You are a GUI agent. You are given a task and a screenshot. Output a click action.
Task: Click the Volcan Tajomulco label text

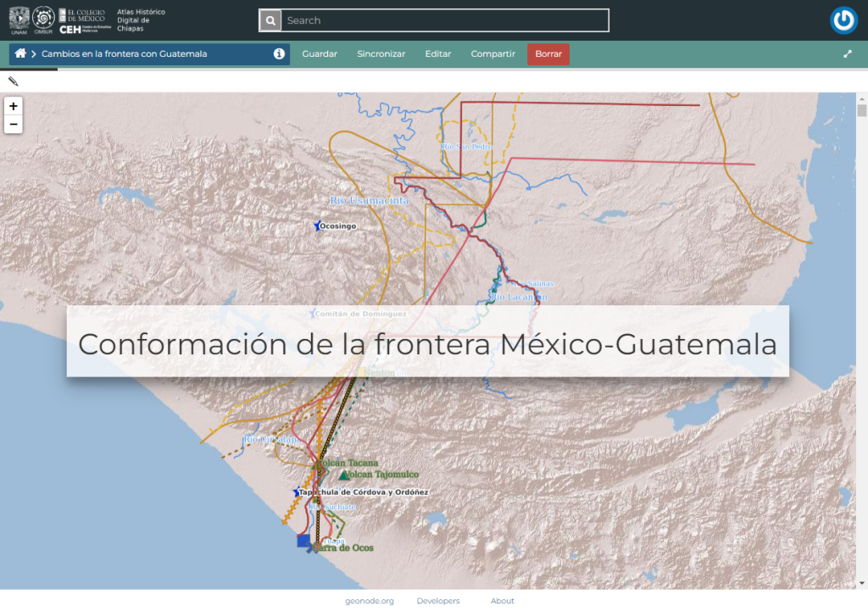coord(382,474)
